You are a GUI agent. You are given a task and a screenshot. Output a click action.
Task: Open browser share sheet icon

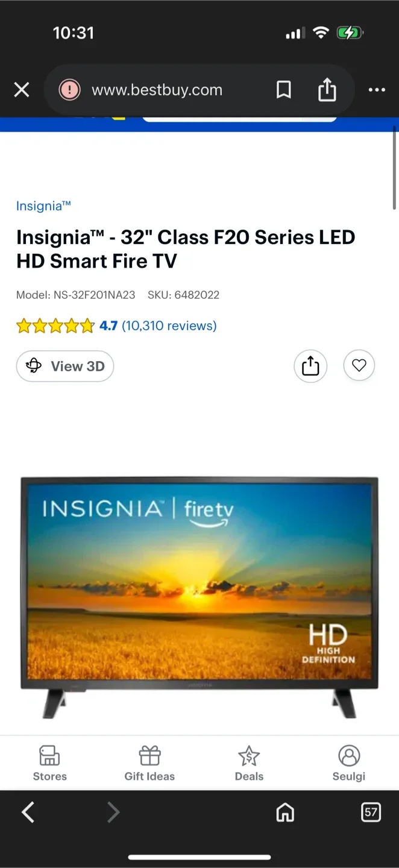click(x=327, y=90)
